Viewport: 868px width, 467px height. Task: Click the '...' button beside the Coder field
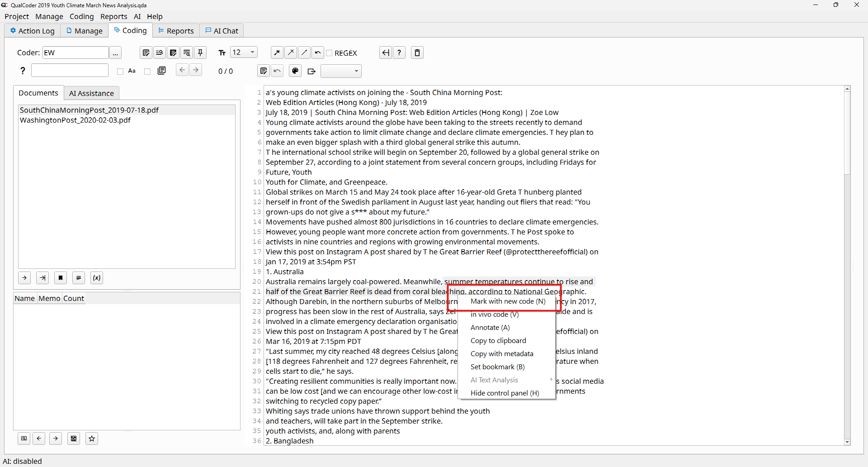(x=116, y=53)
